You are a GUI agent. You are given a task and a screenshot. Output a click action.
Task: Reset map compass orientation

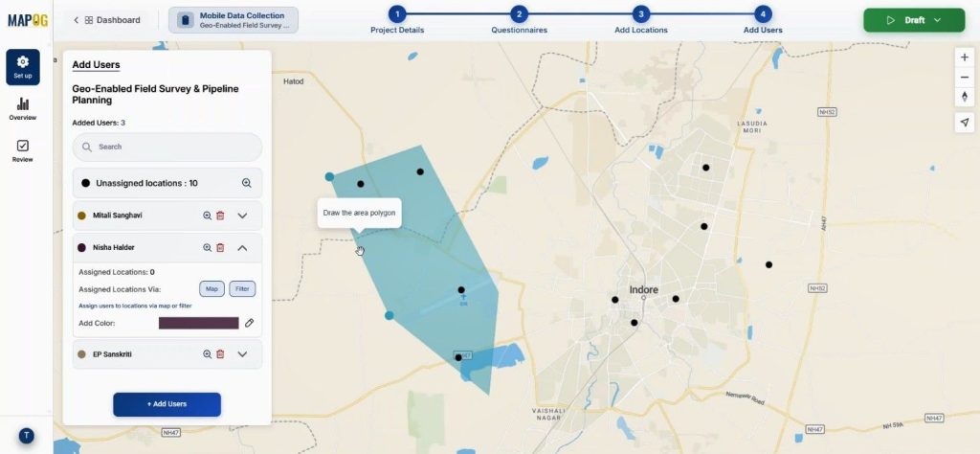point(964,97)
